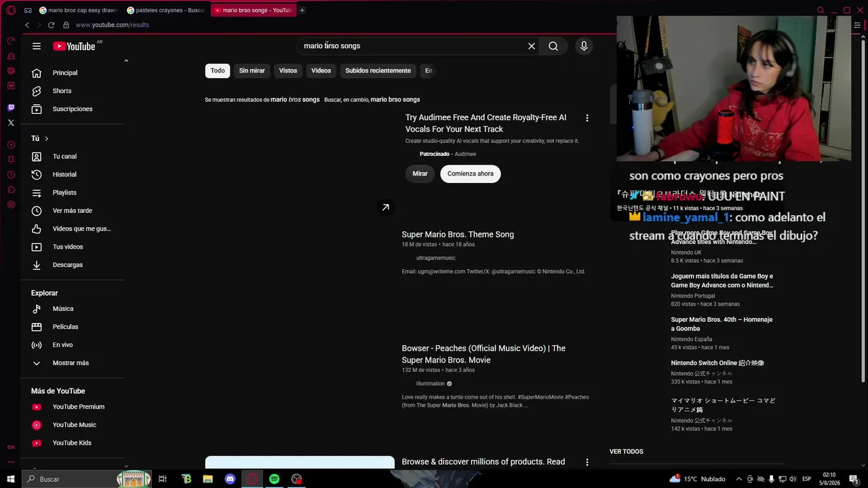The height and width of the screenshot is (488, 868).
Task: Open Windows notification center
Action: (x=854, y=479)
